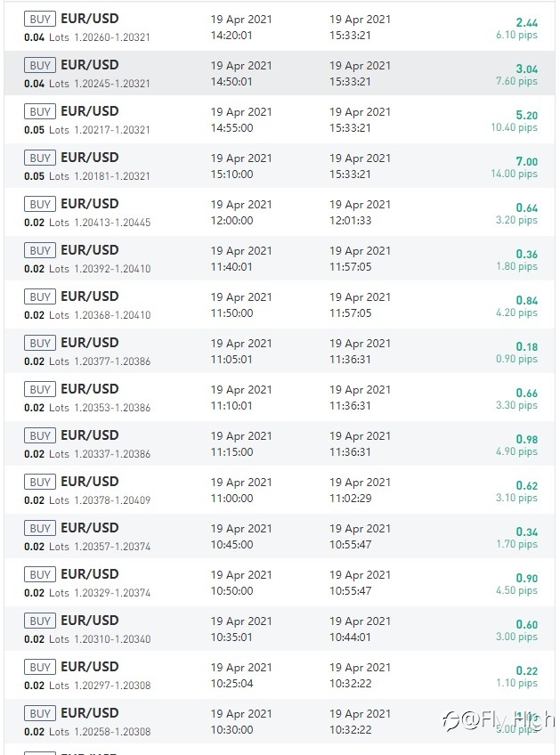Click the BUY badge of the 1.20368-1.20410 trade

coord(40,296)
